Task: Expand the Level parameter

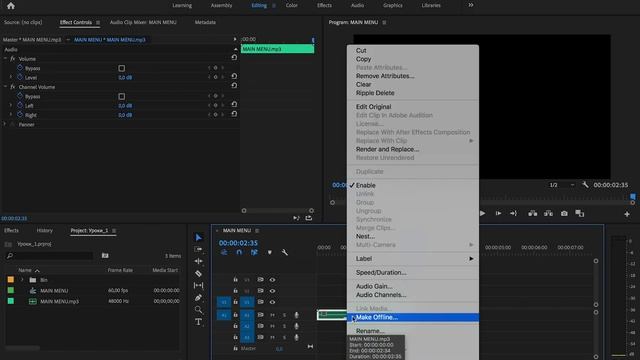Action: (11, 77)
